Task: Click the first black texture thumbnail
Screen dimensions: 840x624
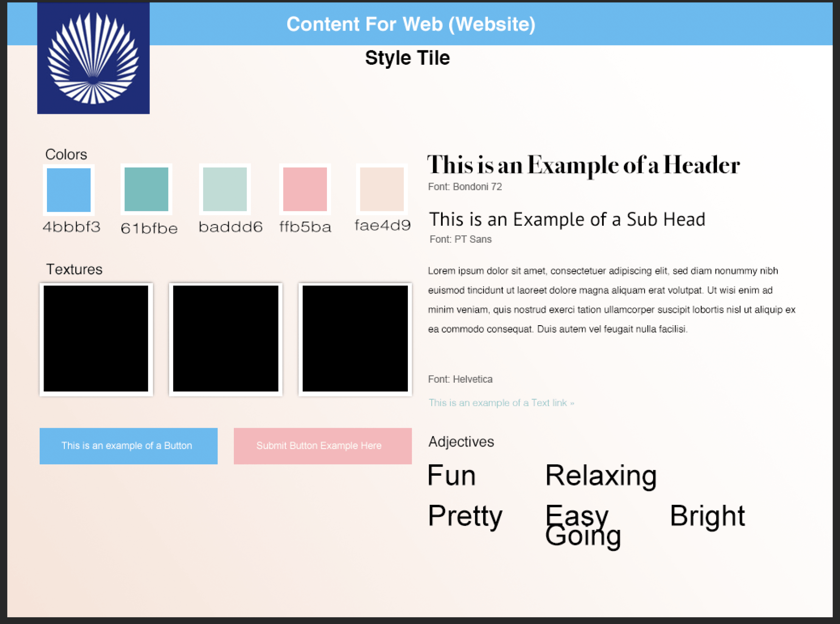Action: coord(96,339)
